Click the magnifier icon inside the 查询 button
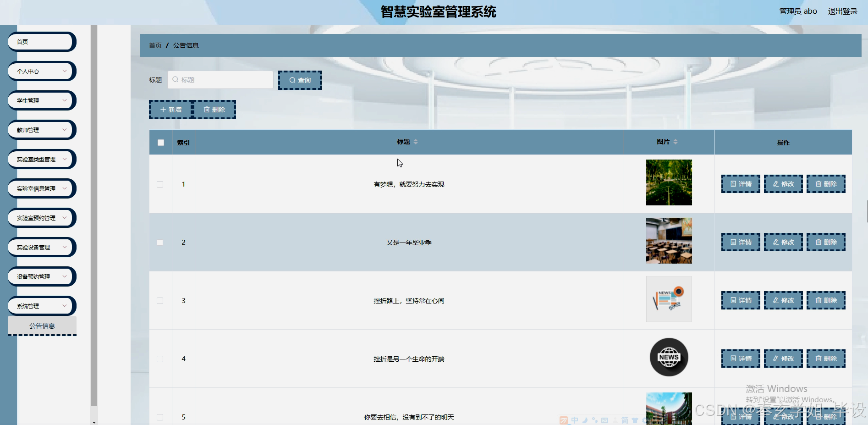The image size is (868, 425). pos(293,80)
